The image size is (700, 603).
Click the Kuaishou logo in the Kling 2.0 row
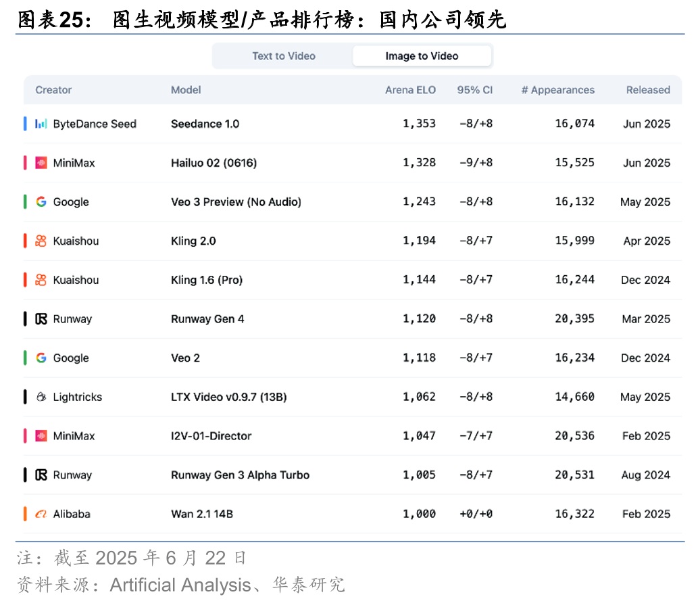click(41, 241)
